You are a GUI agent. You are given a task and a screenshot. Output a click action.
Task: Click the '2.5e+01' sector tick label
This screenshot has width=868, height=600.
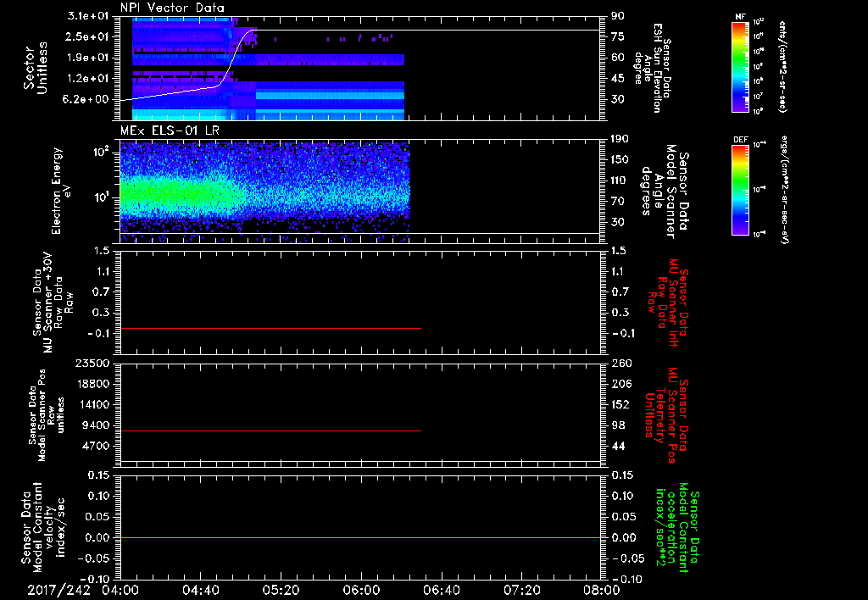[x=88, y=36]
